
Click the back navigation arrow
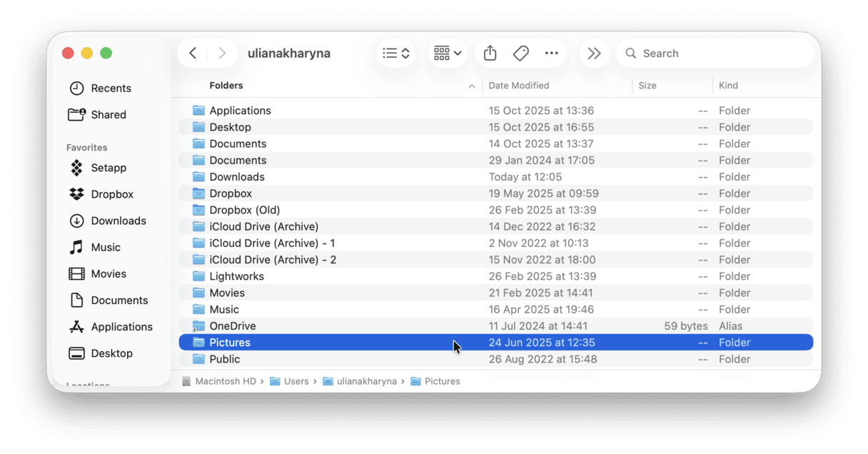coord(192,53)
